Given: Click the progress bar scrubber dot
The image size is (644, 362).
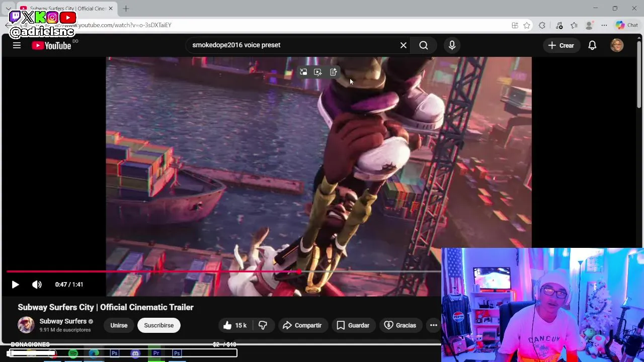Looking at the screenshot, I should 299,271.
